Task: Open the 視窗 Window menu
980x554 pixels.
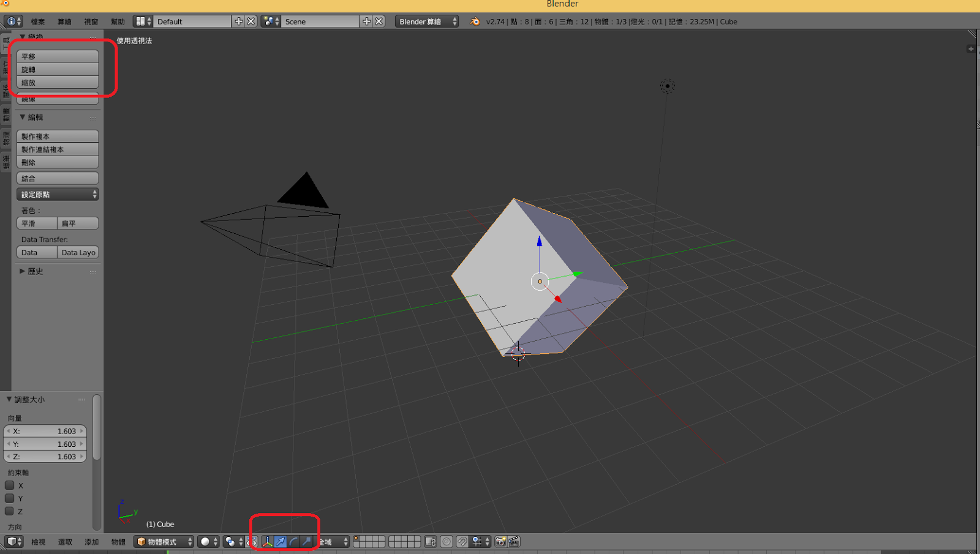Action: coord(91,21)
